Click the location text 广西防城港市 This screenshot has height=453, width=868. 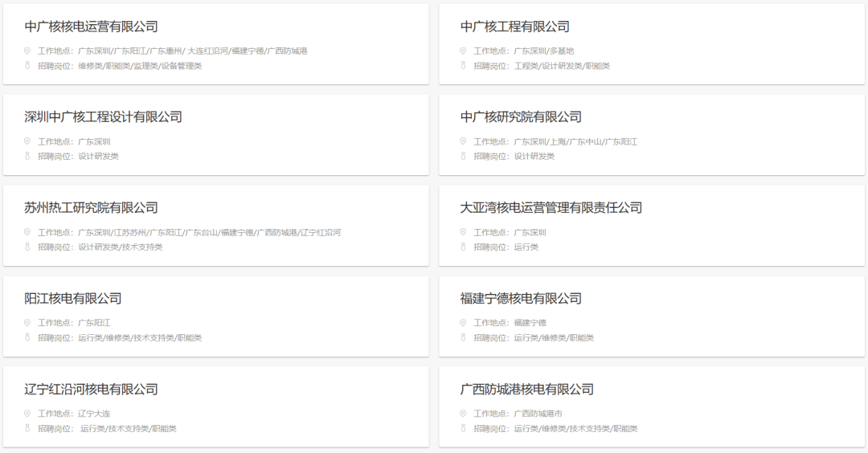pyautogui.click(x=538, y=413)
